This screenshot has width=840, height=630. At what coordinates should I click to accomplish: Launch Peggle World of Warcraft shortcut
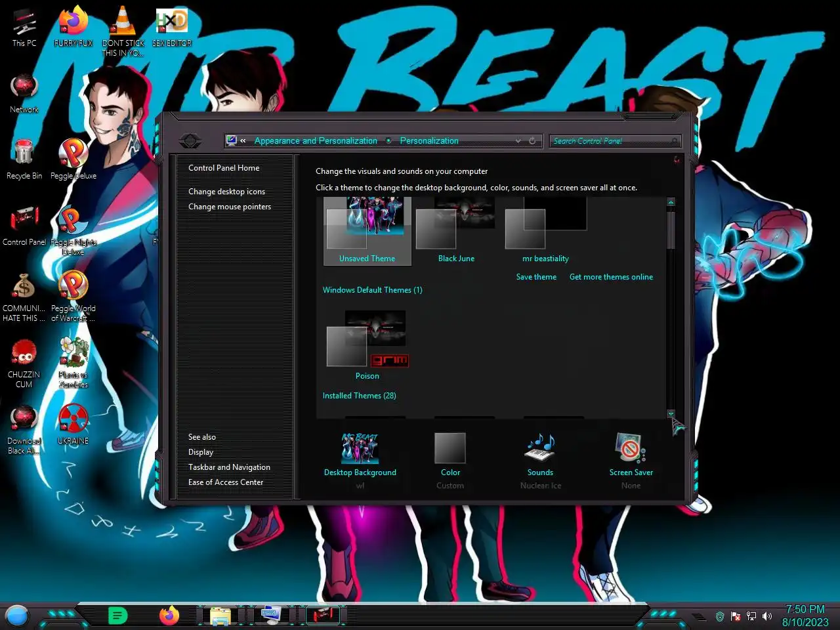pos(73,297)
